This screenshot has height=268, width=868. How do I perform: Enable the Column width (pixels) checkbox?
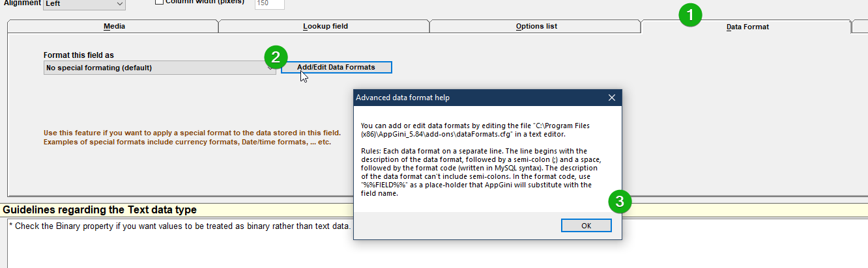pyautogui.click(x=159, y=2)
